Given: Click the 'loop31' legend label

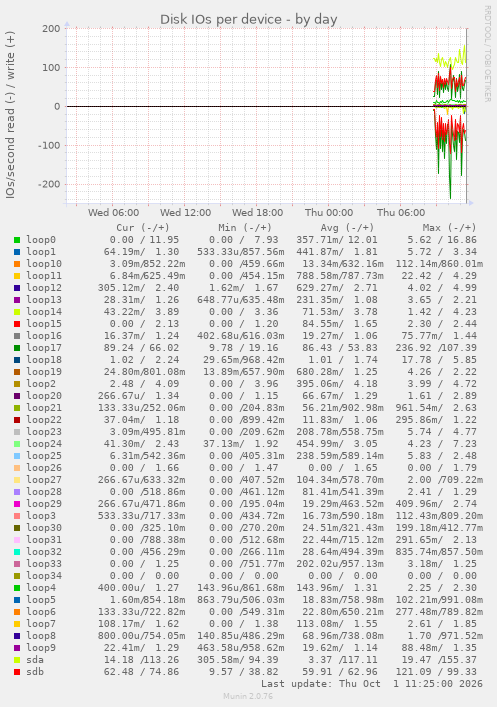Looking at the screenshot, I should 44,540.
